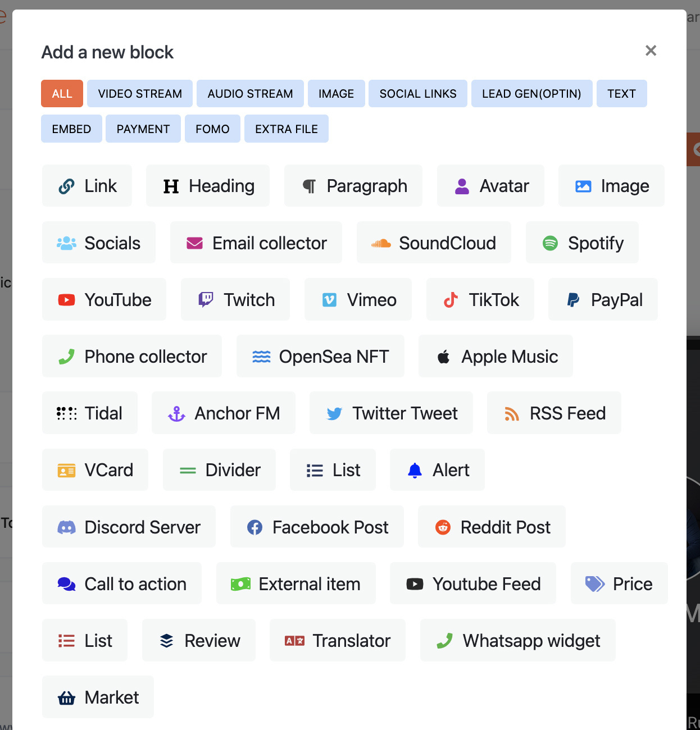Image resolution: width=700 pixels, height=730 pixels.
Task: Click the pilcrow icon on Paragraph block
Action: pyautogui.click(x=309, y=186)
